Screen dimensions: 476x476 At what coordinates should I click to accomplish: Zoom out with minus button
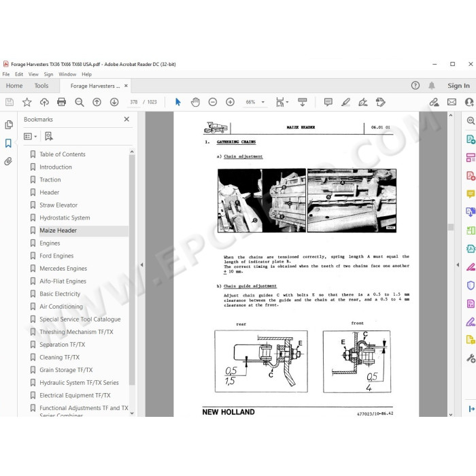pyautogui.click(x=212, y=102)
